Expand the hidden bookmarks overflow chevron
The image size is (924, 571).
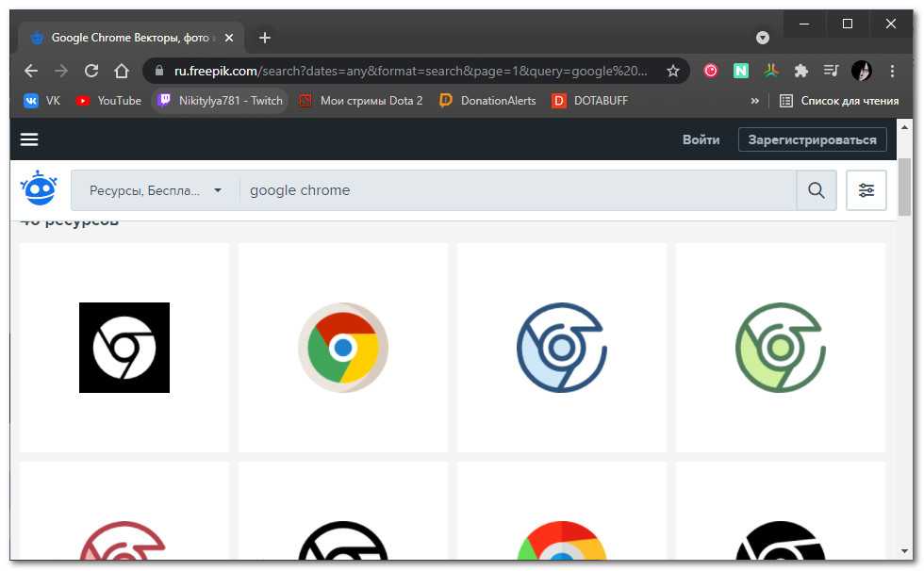point(754,101)
